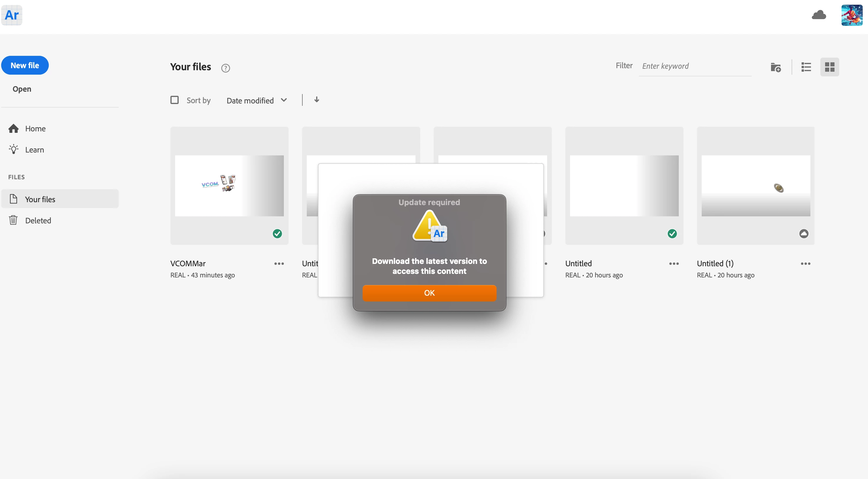Viewport: 868px width, 479px height.
Task: Expand the Date modified sort dropdown
Action: (257, 101)
